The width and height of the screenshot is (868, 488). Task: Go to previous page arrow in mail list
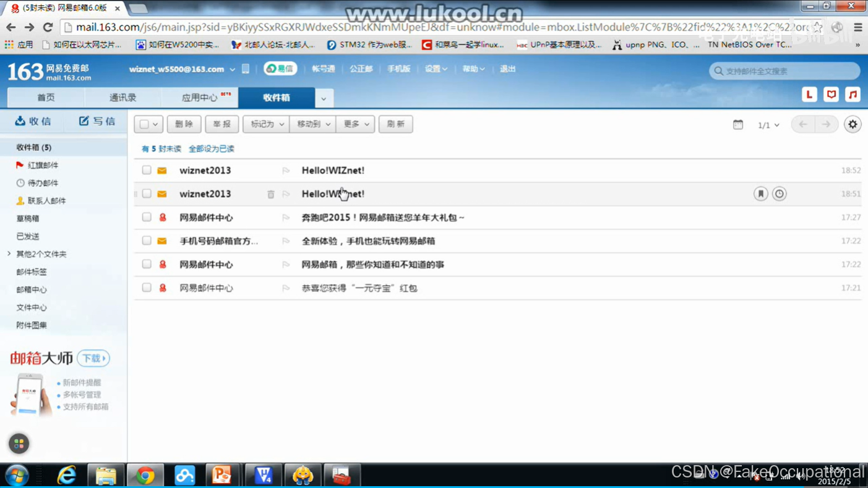point(802,124)
